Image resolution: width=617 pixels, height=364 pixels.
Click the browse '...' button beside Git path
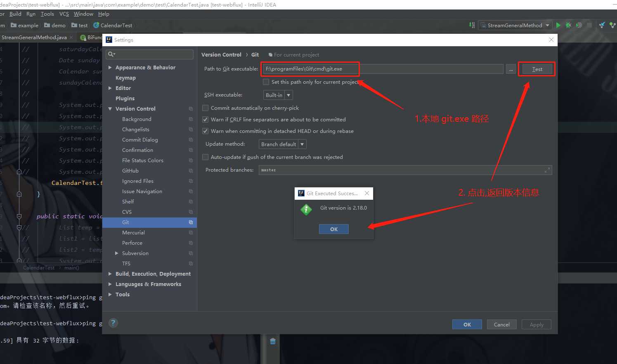511,69
